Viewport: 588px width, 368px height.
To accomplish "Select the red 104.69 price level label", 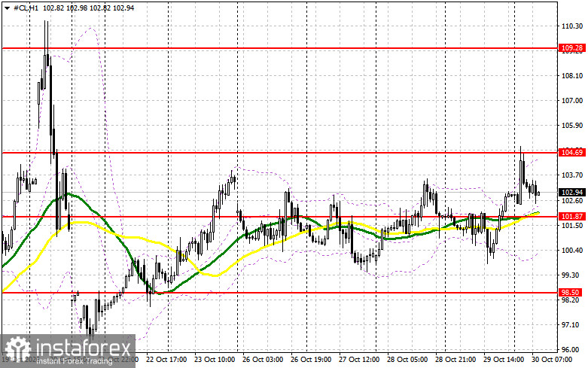I will (572, 152).
